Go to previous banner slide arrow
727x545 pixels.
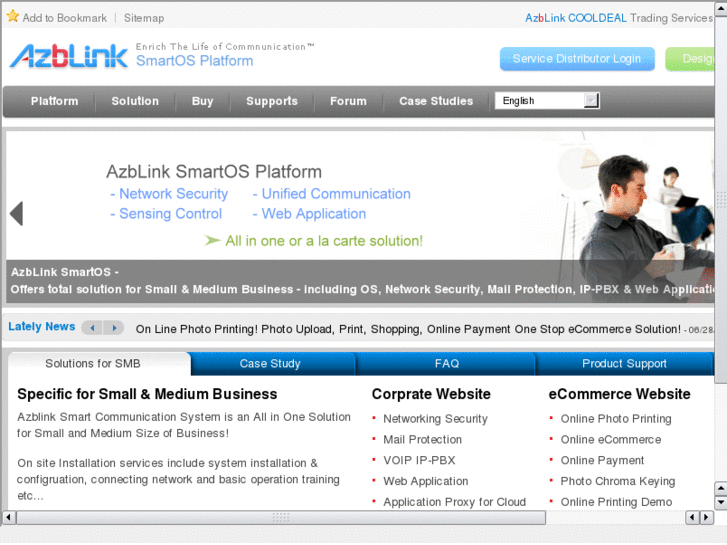point(17,214)
